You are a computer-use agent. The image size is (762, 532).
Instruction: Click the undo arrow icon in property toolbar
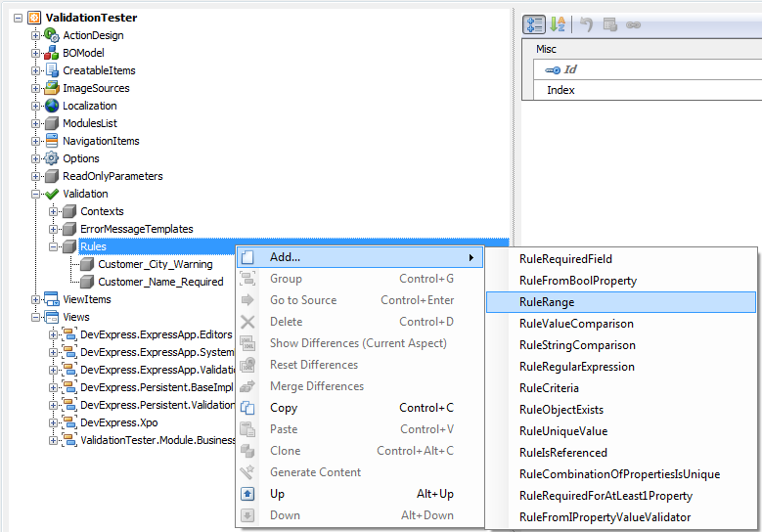tap(587, 24)
